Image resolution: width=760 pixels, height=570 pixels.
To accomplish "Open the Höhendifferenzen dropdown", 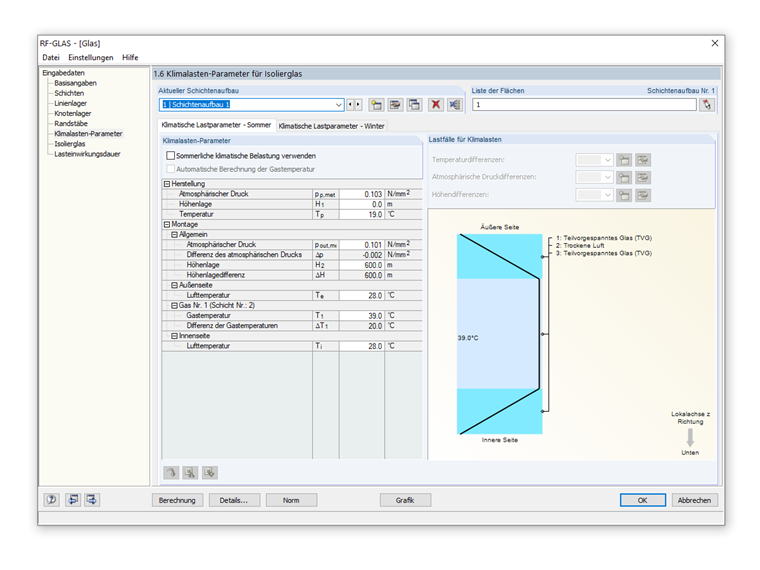I will [608, 195].
